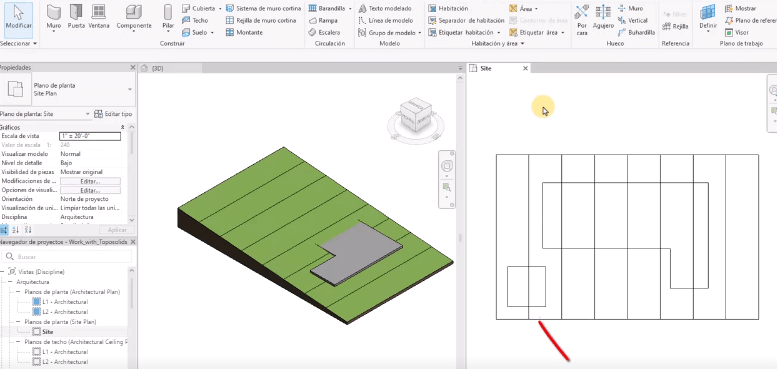The height and width of the screenshot is (369, 777).
Task: Close the Site view tab
Action: pos(525,68)
